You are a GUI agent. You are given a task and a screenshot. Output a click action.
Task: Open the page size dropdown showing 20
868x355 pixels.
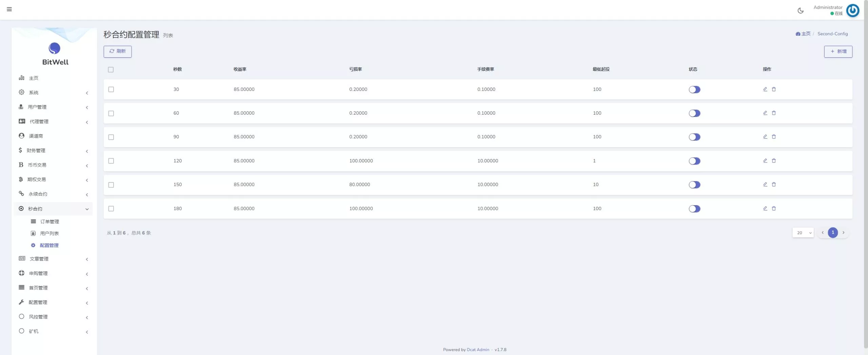(x=803, y=233)
